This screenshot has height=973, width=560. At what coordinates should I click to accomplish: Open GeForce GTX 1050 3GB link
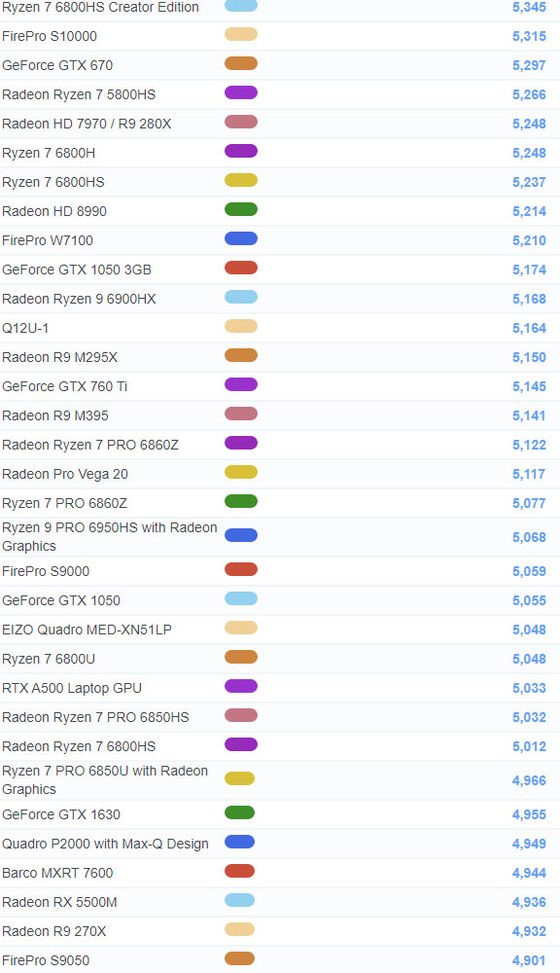(77, 270)
